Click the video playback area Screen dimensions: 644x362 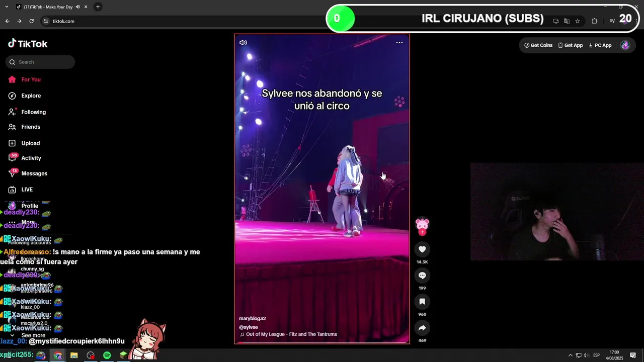pyautogui.click(x=322, y=189)
